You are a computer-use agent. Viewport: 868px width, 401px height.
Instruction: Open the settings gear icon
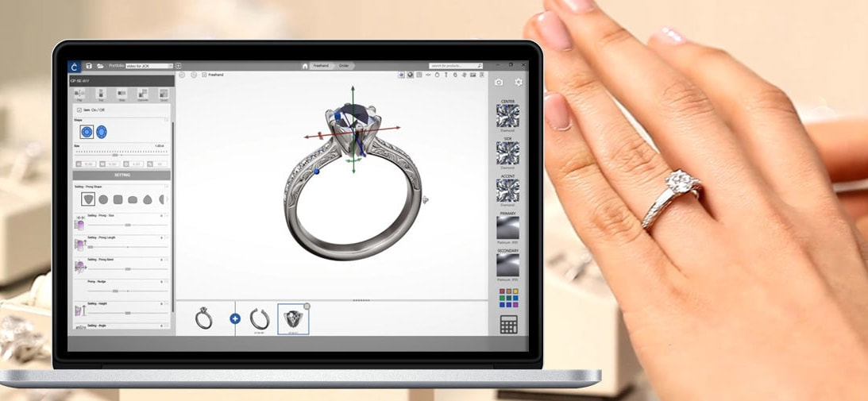click(x=519, y=83)
